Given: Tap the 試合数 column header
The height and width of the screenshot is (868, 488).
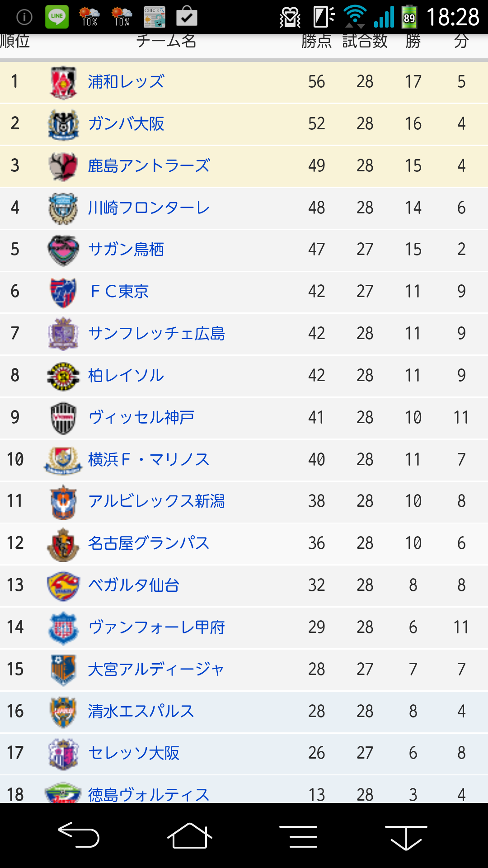Looking at the screenshot, I should 365,42.
